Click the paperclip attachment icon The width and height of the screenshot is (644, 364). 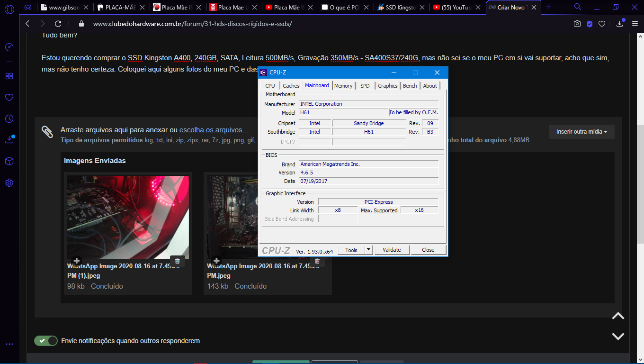pos(47,132)
